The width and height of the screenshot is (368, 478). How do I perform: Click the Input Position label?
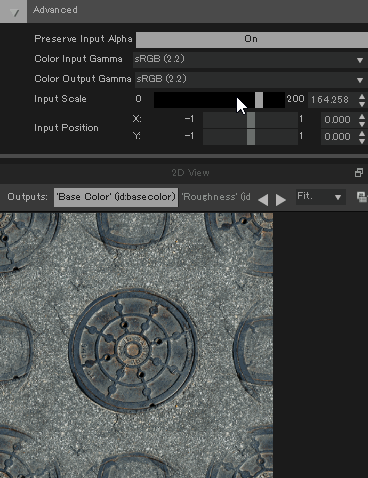66,128
